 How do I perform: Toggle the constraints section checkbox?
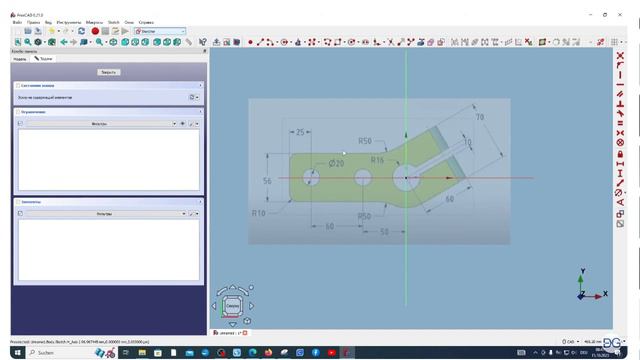click(18, 112)
